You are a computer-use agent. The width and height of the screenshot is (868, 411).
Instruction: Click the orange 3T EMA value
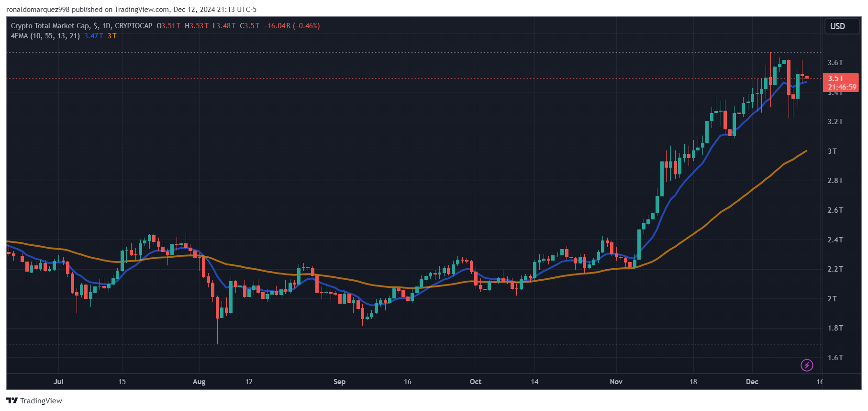[x=112, y=36]
